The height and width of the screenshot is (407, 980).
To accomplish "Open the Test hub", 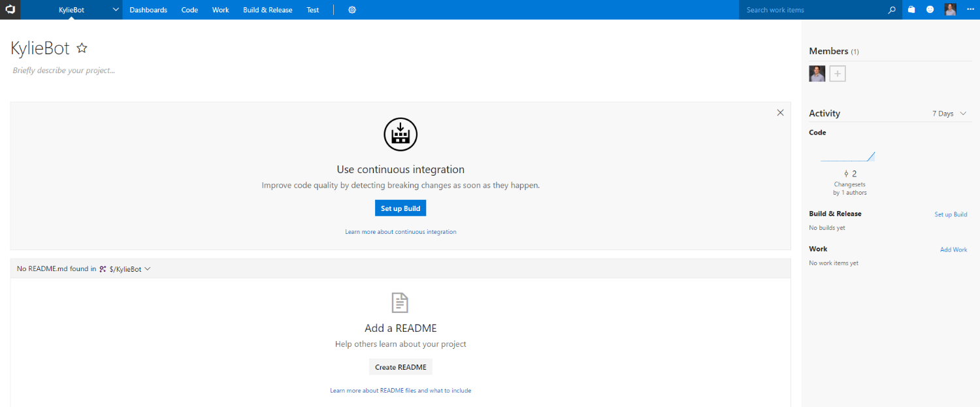I will (x=313, y=10).
